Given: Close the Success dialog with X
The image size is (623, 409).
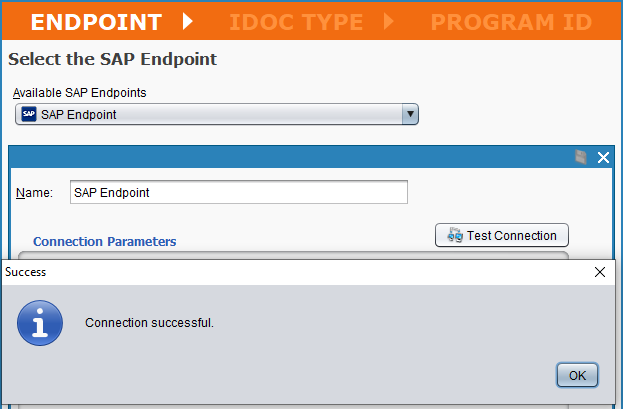Looking at the screenshot, I should point(600,271).
